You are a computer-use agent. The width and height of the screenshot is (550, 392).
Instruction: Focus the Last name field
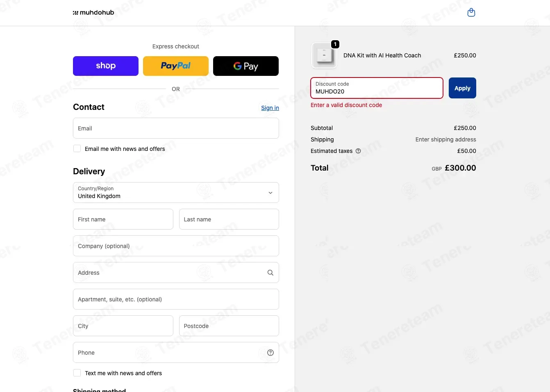(x=229, y=219)
